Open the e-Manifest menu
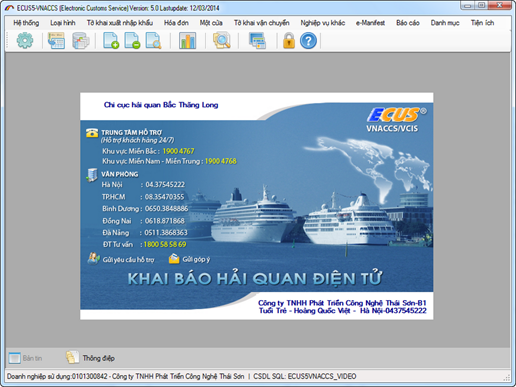 click(x=370, y=23)
